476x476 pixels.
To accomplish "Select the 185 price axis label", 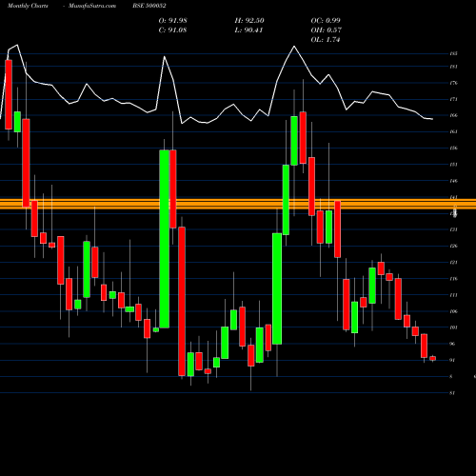I will point(453,53).
